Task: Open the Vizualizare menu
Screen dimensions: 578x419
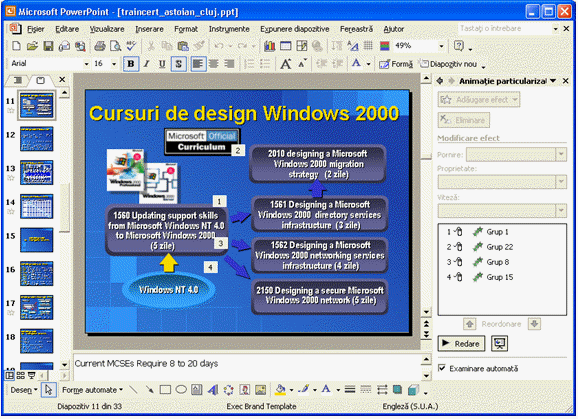Action: click(107, 29)
